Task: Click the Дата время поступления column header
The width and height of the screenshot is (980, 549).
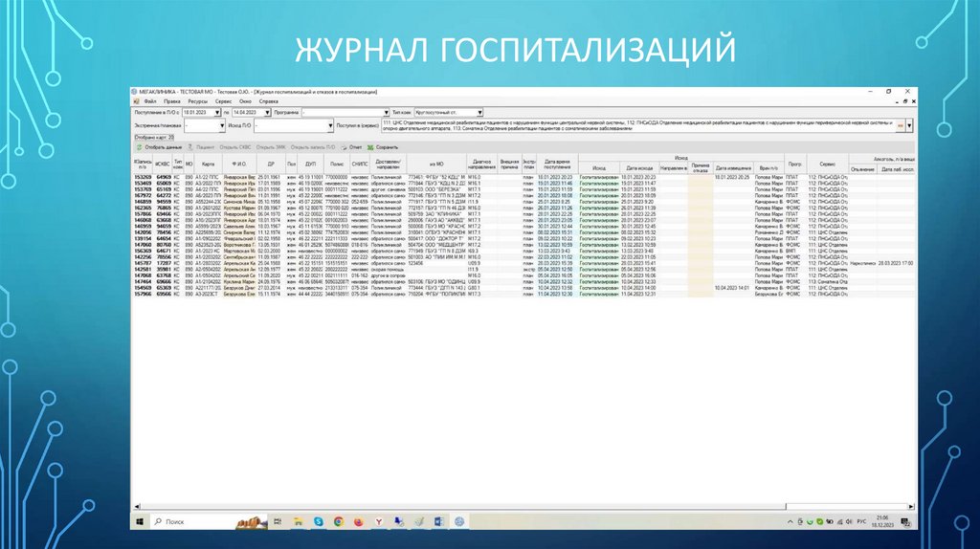Action: [557, 165]
